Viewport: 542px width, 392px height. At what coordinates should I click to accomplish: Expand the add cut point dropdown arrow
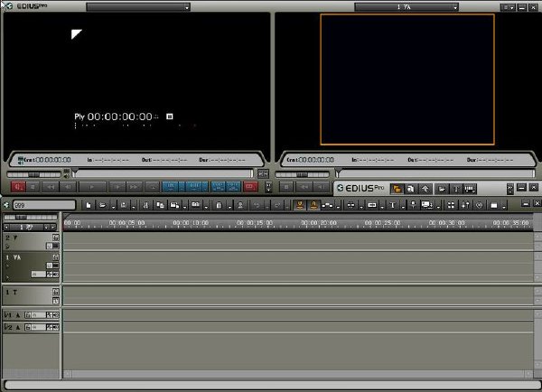click(361, 206)
